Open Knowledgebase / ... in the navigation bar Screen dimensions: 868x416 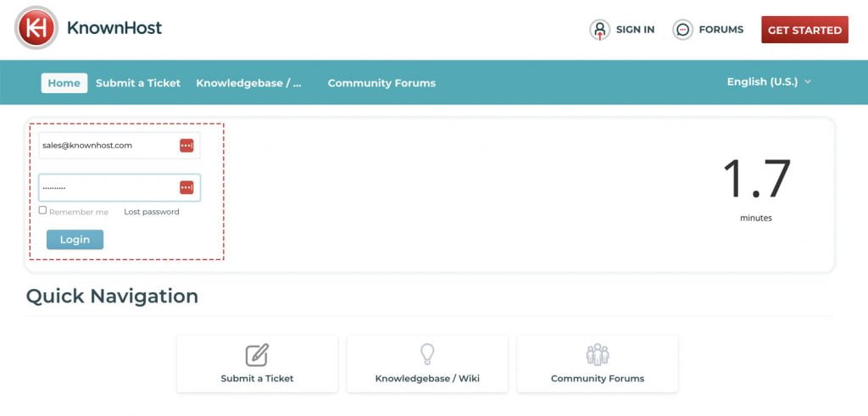click(249, 83)
